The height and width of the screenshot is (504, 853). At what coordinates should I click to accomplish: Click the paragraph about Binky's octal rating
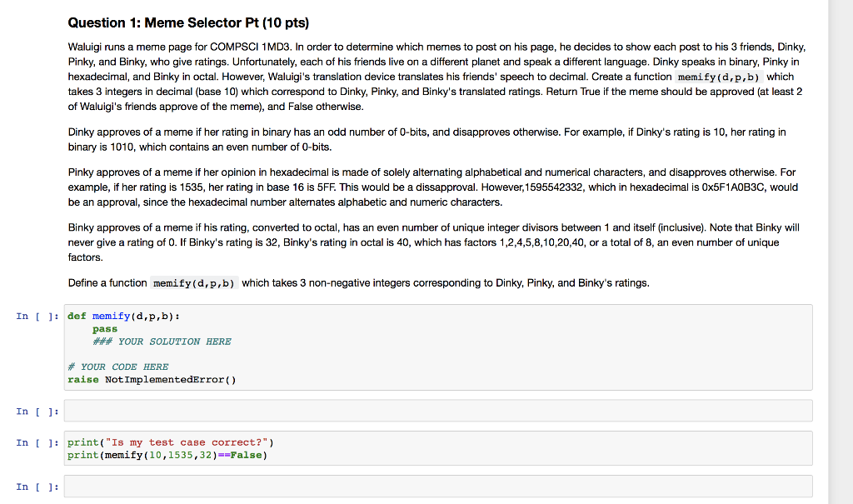(433, 242)
